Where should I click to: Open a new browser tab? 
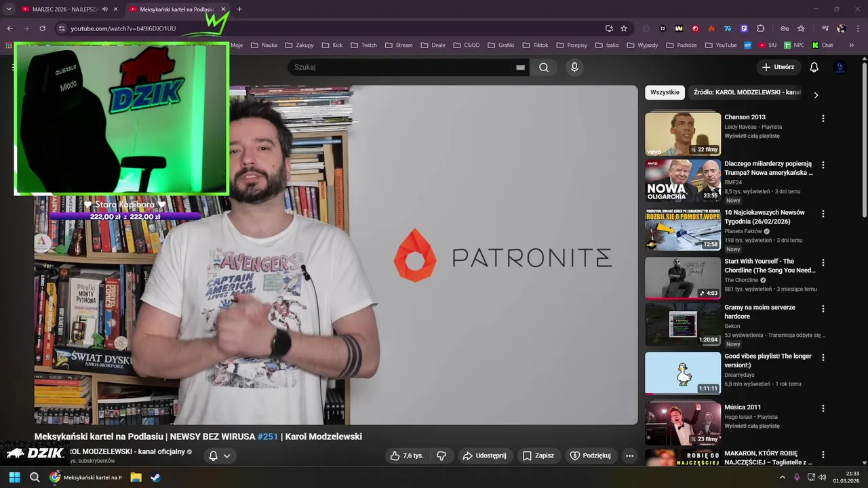pyautogui.click(x=239, y=9)
